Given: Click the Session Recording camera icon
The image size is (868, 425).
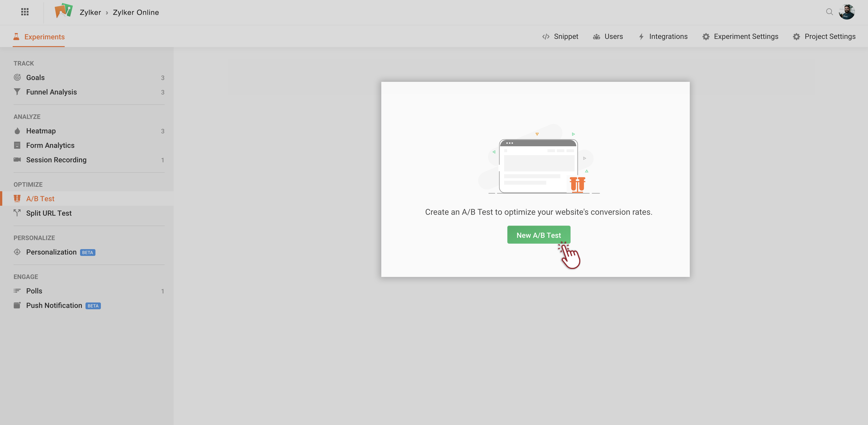Looking at the screenshot, I should click(17, 160).
